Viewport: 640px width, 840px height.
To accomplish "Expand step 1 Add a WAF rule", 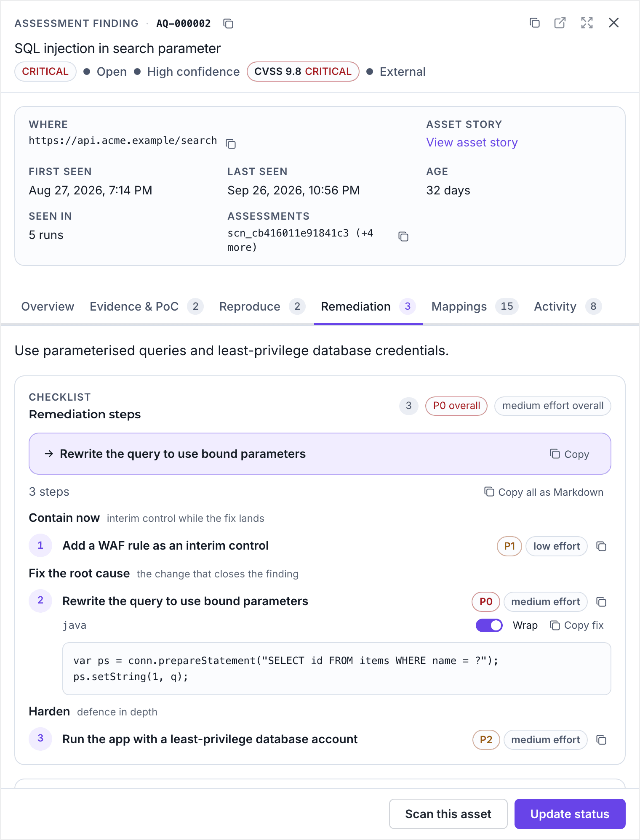I will (165, 546).
